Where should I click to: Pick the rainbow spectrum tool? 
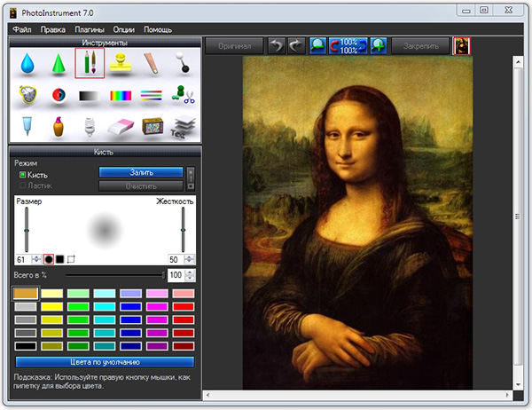[x=121, y=96]
